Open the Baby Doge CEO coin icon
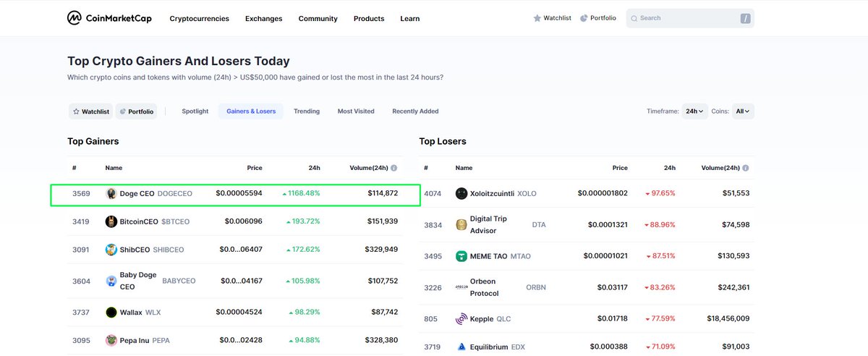Viewport: 868px width, 356px height. [111, 281]
